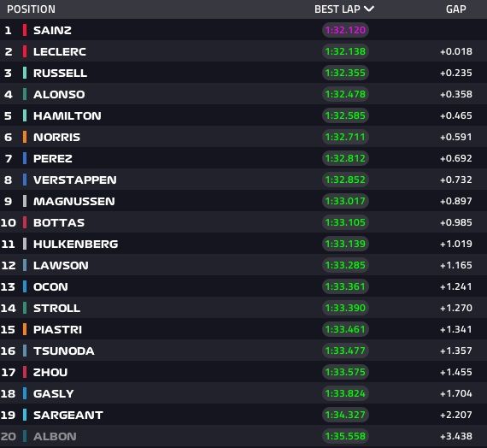Click Sargeant's 1:34.327 lap badge
Viewport: 487px width, 448px height.
(345, 415)
